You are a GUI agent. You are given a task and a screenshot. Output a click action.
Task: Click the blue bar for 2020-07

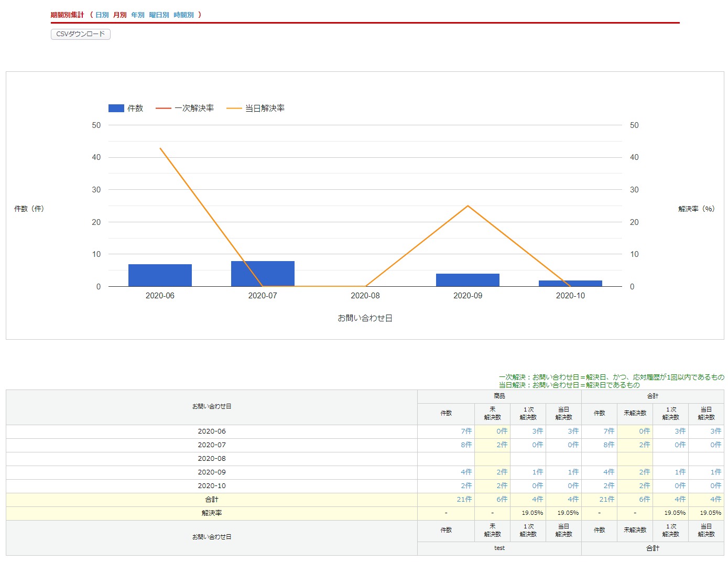pyautogui.click(x=263, y=274)
